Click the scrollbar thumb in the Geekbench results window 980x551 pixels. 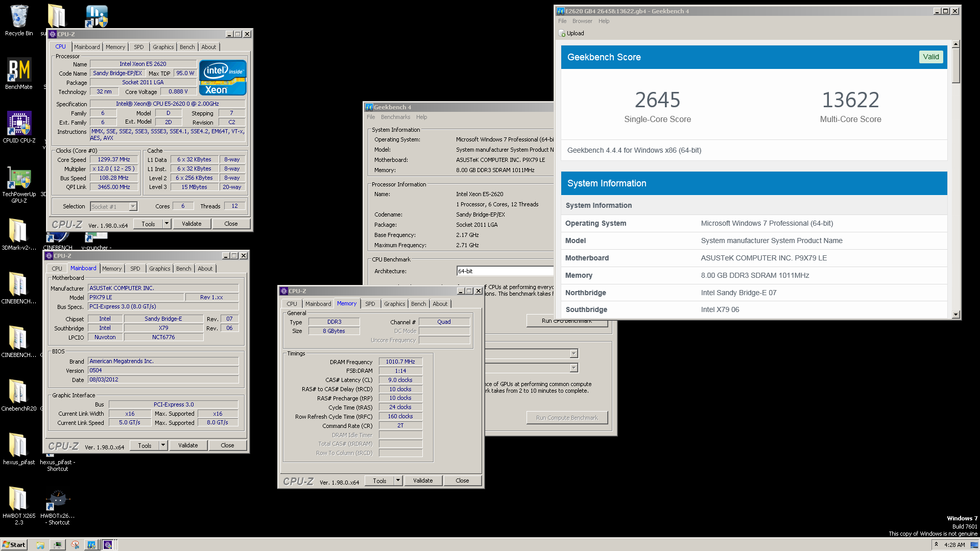pyautogui.click(x=956, y=66)
